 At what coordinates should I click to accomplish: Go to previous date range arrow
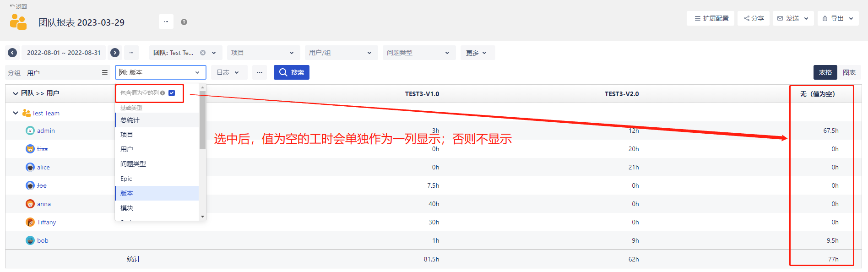click(x=13, y=53)
